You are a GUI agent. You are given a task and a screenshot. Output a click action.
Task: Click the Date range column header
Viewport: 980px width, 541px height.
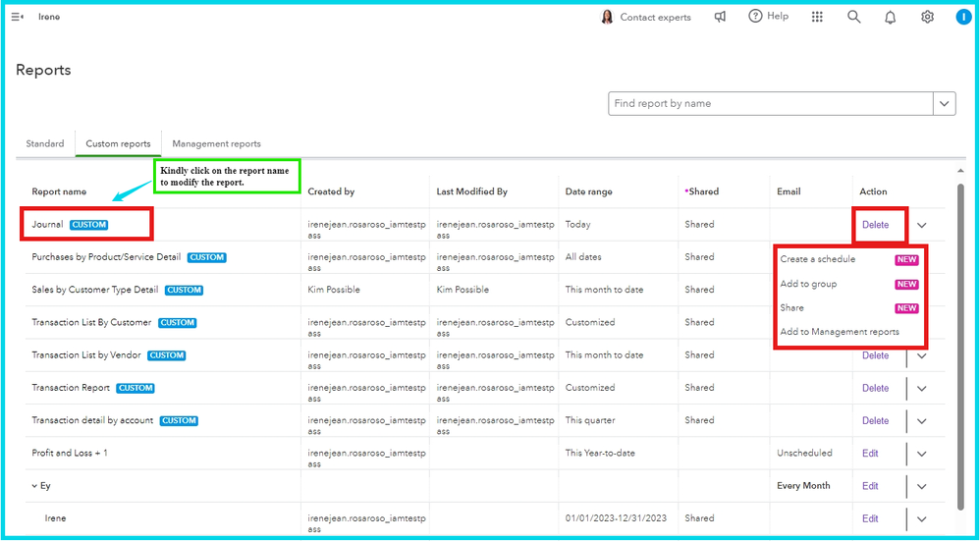(x=591, y=191)
